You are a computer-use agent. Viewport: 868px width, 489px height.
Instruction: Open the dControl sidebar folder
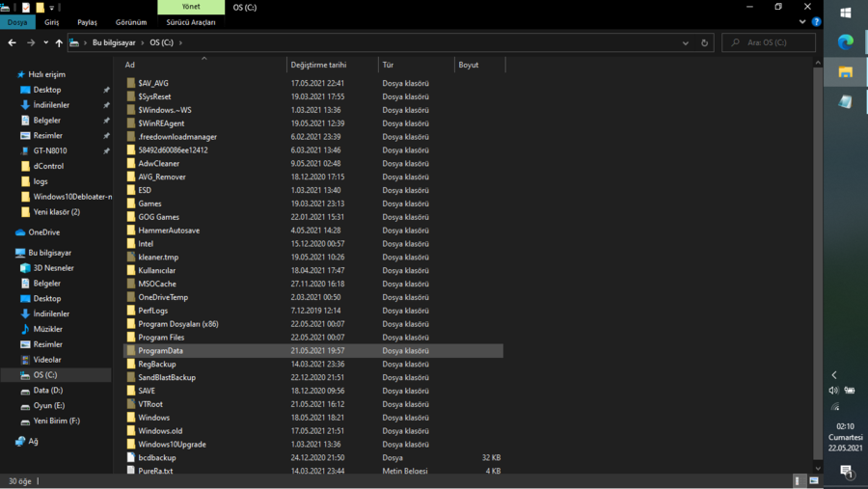click(48, 166)
